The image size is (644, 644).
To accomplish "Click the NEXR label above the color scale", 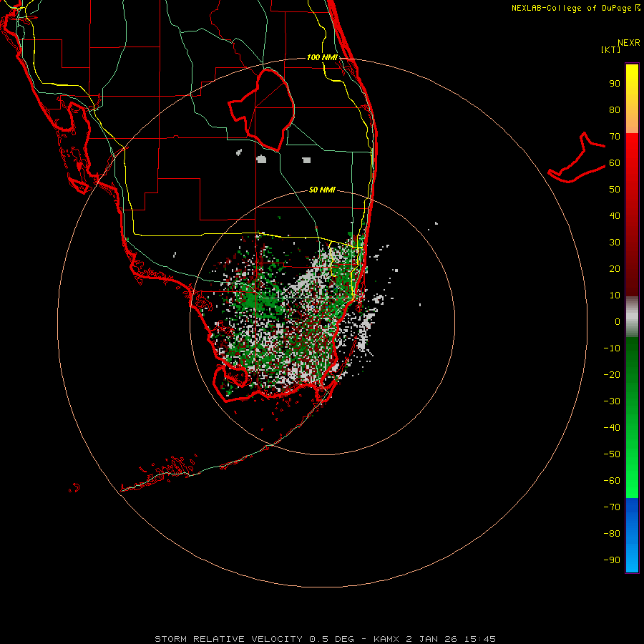I will coord(629,43).
